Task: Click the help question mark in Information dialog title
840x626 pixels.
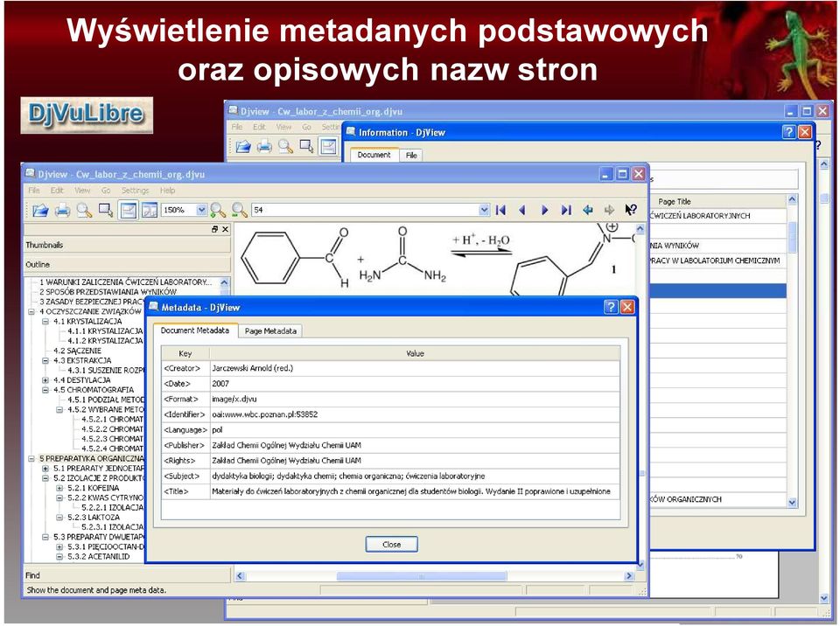Action: (x=789, y=132)
